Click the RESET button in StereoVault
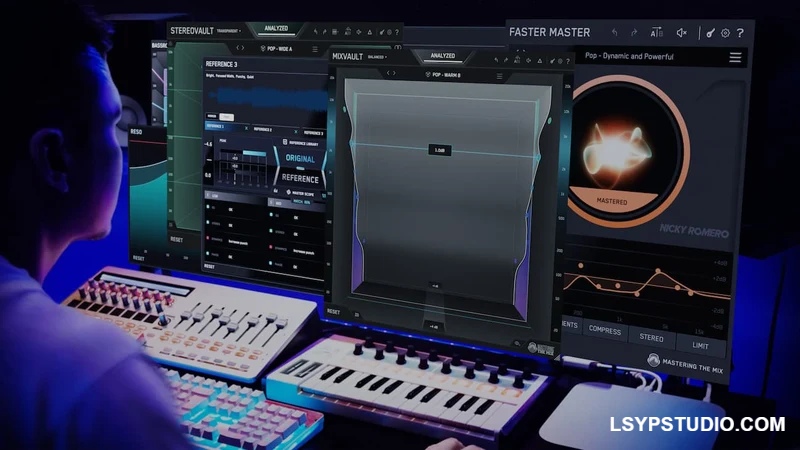Viewport: 800px width, 450px height. pos(177,239)
